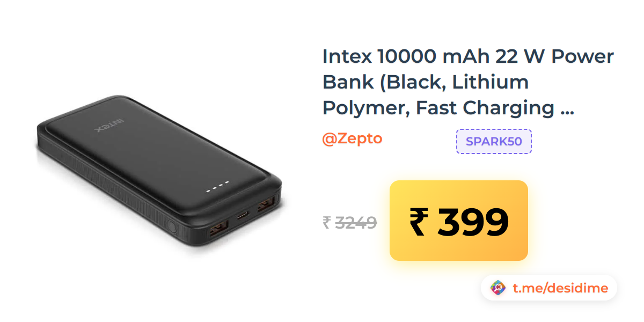Open the t.me/desidime Telegram link
Viewport: 644px width, 322px height.
point(560,288)
